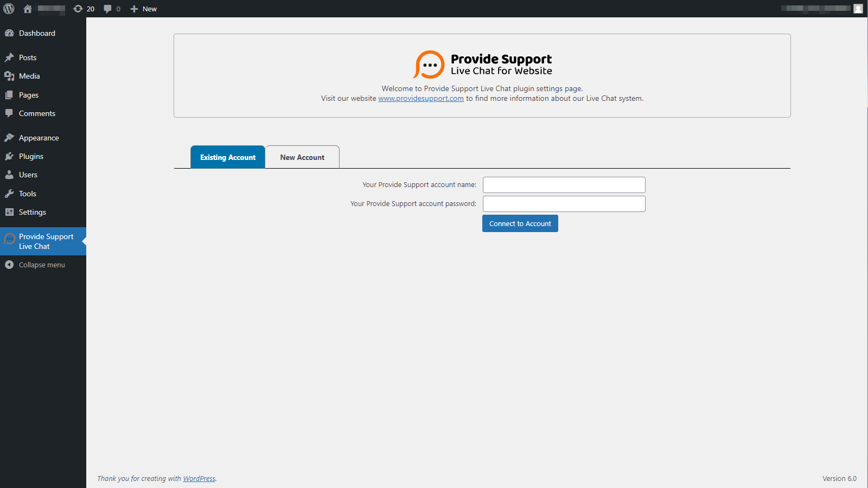Viewport: 868px width, 488px height.
Task: Click the Tools wrench icon
Action: click(x=9, y=194)
